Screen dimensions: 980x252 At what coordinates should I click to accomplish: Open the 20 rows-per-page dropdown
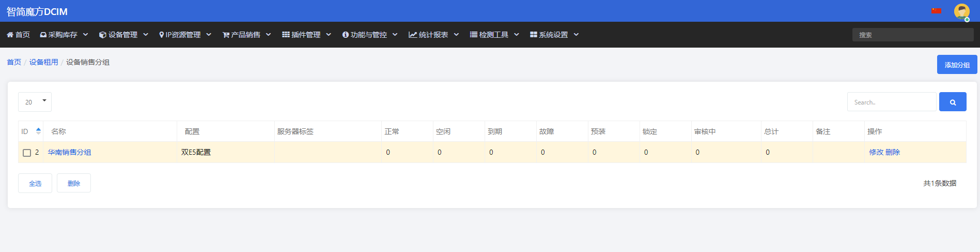click(x=35, y=102)
